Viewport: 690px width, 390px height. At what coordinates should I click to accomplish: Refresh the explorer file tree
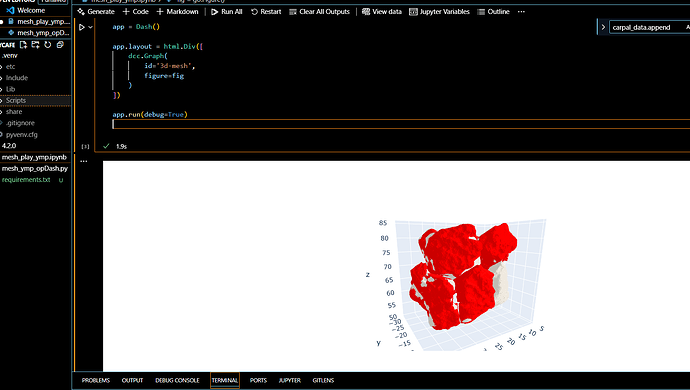coord(48,44)
